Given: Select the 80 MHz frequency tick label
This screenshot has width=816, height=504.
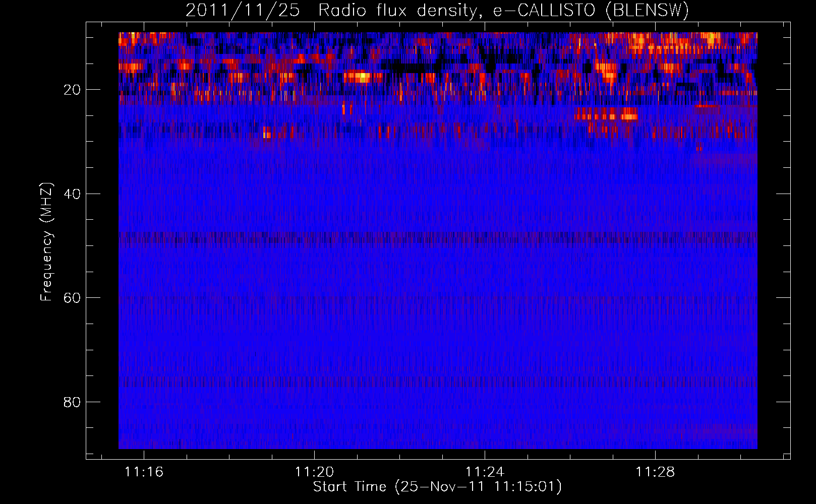Looking at the screenshot, I should 72,402.
